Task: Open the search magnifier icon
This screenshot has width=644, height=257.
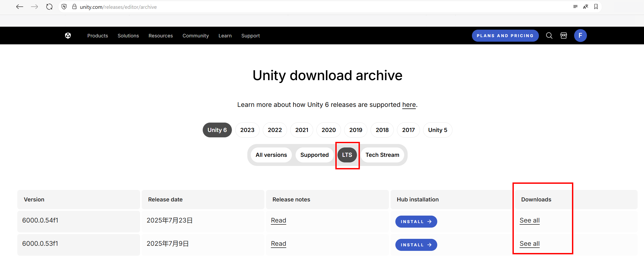Action: 549,36
